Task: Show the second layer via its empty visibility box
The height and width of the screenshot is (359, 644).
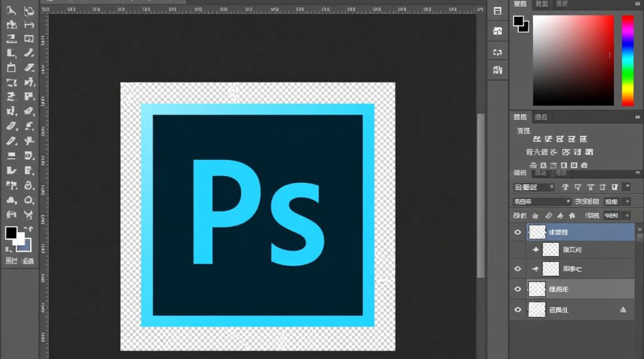Action: pos(517,250)
